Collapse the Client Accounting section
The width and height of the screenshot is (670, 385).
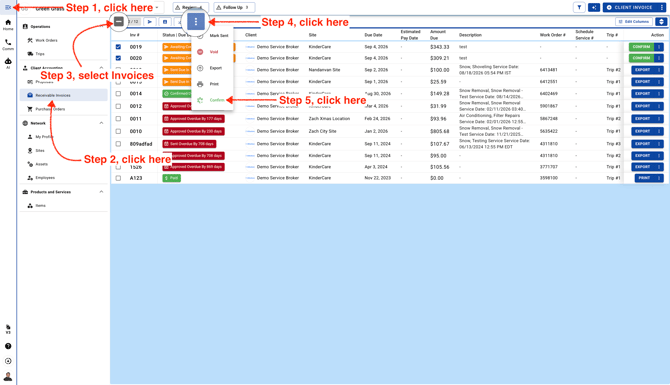coord(101,68)
